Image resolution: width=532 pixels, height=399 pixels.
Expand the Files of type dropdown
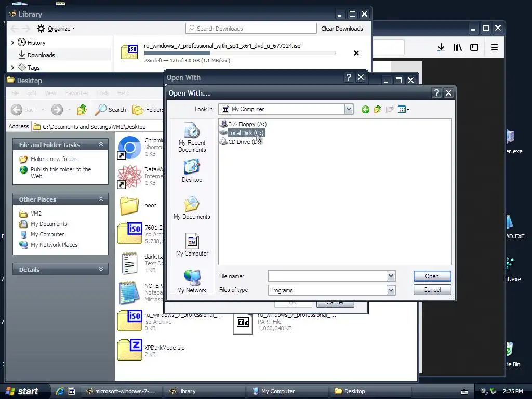coord(391,290)
